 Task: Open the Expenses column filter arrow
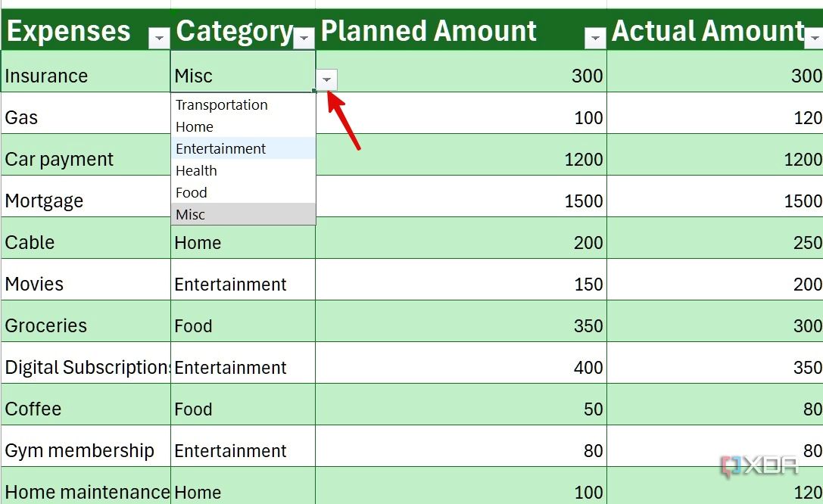pos(159,36)
